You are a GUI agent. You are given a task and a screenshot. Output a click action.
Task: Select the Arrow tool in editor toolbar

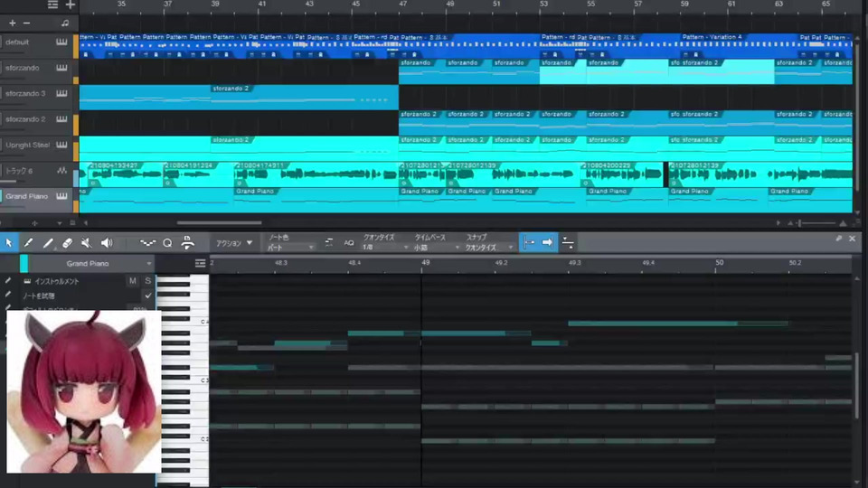click(x=9, y=242)
